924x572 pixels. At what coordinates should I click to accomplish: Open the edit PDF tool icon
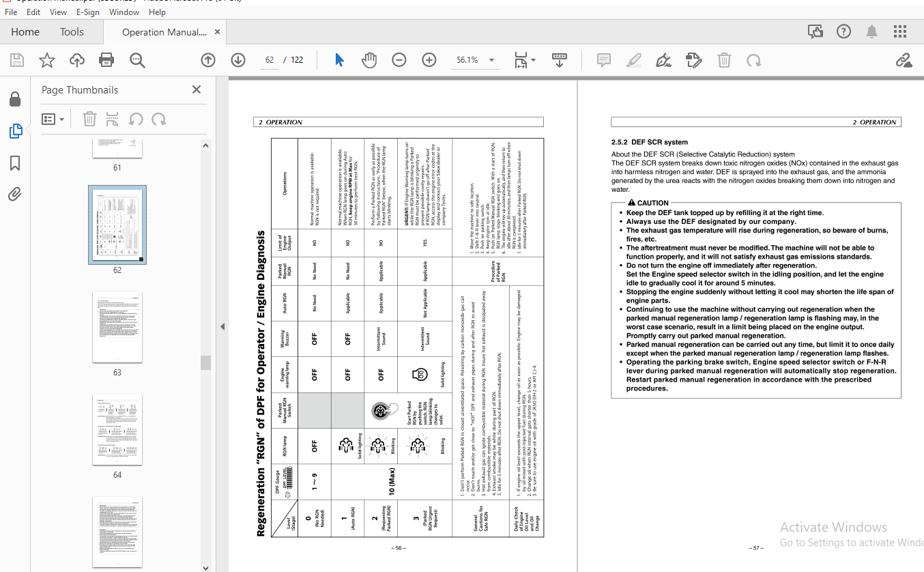[694, 60]
